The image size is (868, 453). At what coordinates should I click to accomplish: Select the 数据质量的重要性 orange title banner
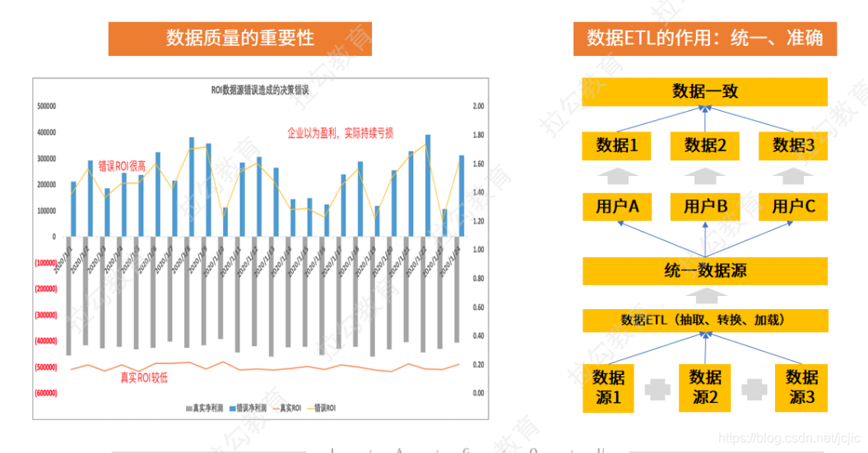tap(239, 39)
